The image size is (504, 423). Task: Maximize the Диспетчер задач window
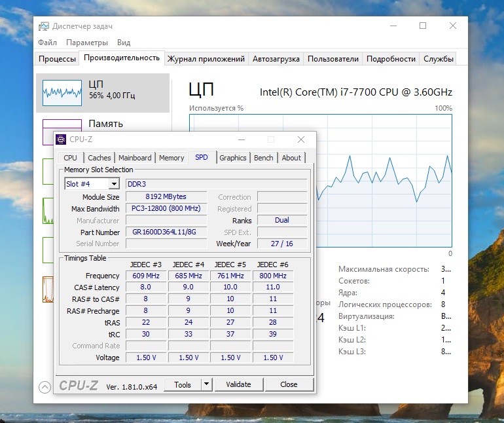click(423, 26)
